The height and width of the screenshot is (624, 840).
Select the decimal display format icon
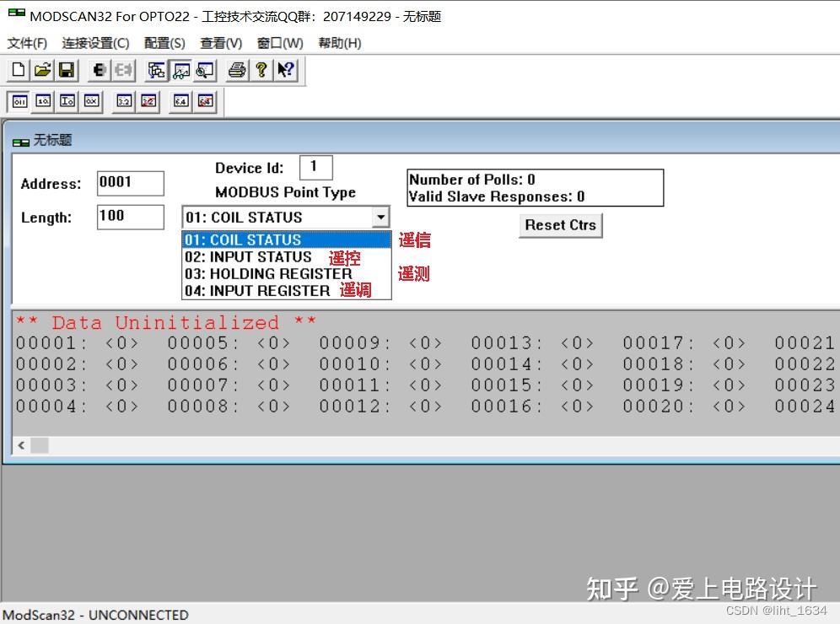coord(43,101)
